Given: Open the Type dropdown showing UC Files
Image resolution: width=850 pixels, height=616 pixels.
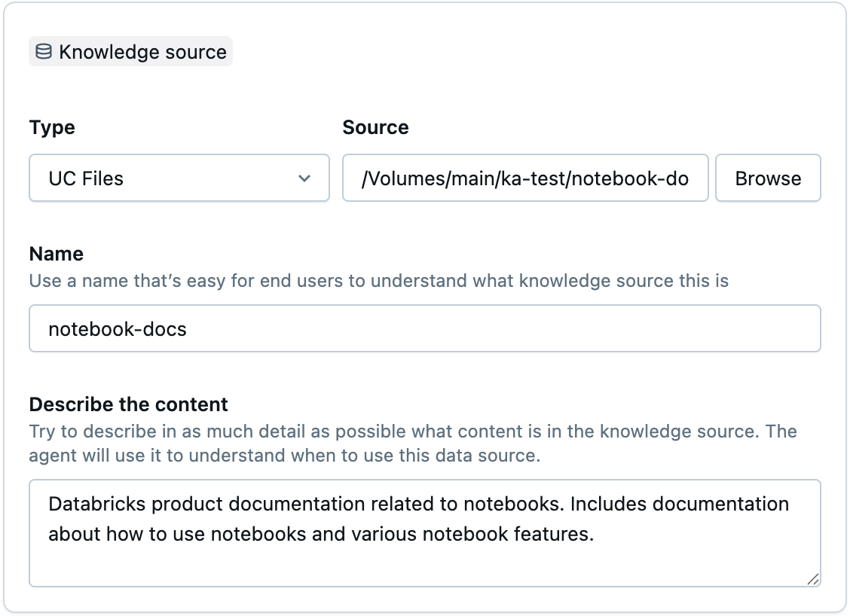Looking at the screenshot, I should point(179,178).
